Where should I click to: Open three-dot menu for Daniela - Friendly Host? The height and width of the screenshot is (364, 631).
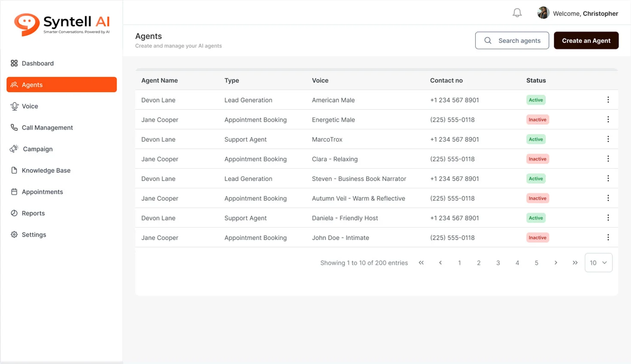[x=608, y=218]
